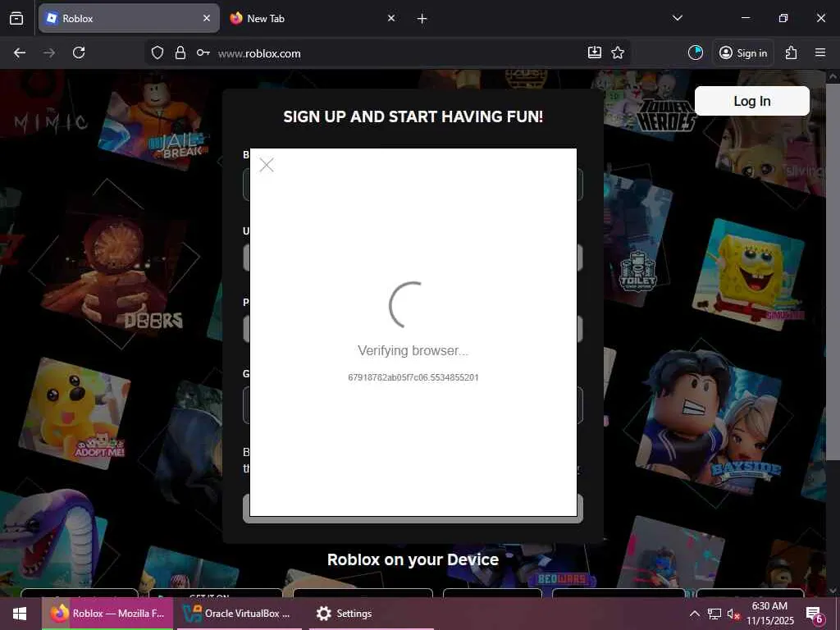Click the www.roblox.com address bar

click(x=396, y=53)
